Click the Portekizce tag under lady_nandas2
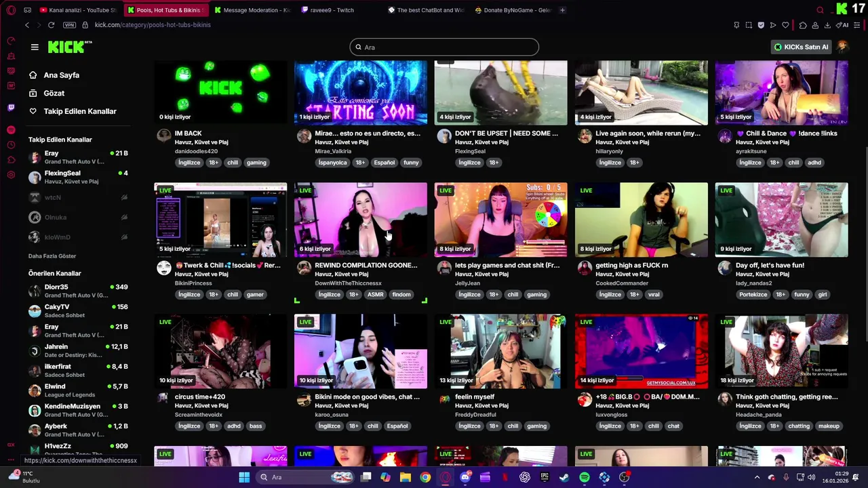The image size is (868, 488). point(753,294)
